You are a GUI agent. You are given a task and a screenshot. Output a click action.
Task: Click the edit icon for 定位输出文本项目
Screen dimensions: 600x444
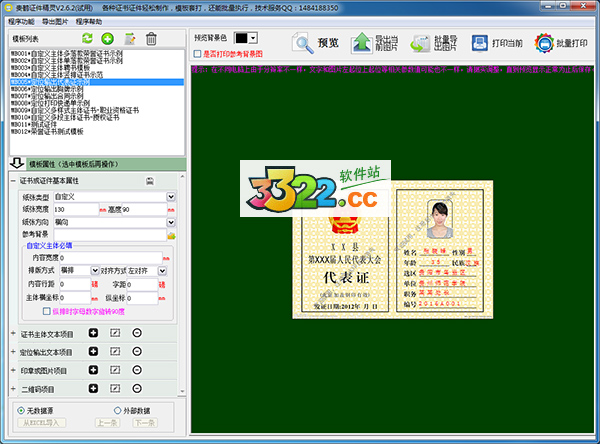click(x=114, y=351)
